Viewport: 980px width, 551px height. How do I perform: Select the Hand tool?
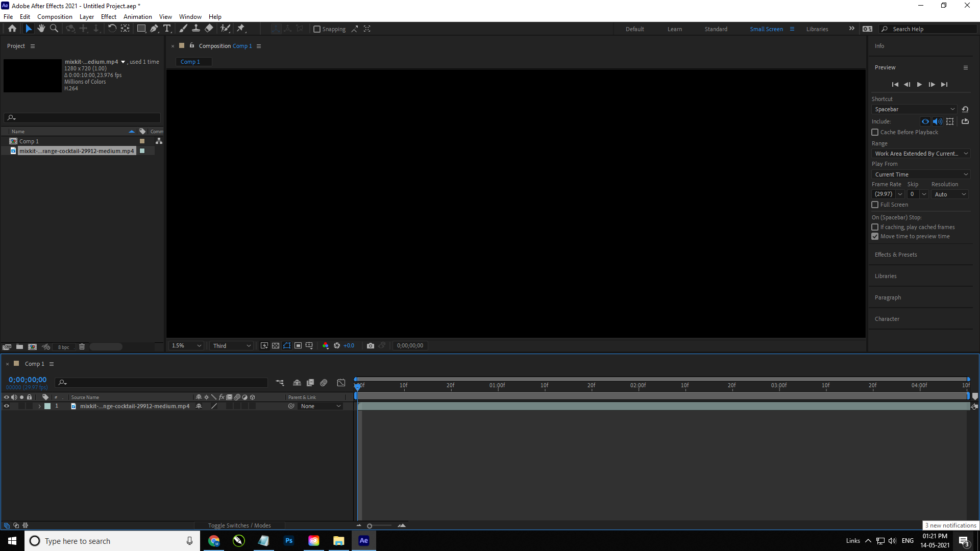click(41, 29)
